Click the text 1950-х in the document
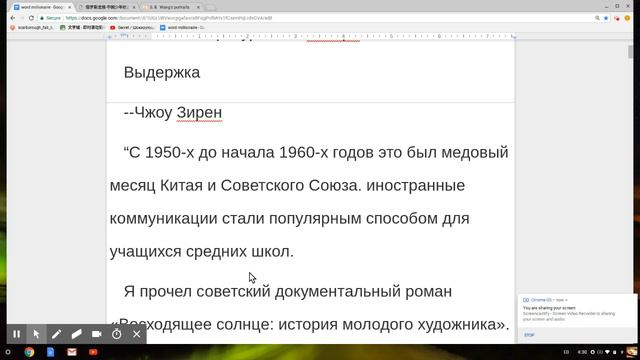This screenshot has width=640, height=360. coord(170,152)
